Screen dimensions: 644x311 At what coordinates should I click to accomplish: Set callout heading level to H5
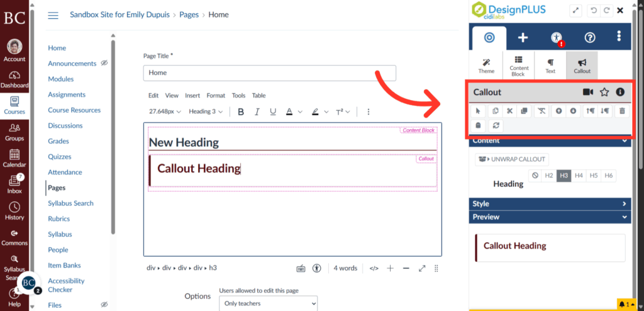pyautogui.click(x=594, y=176)
